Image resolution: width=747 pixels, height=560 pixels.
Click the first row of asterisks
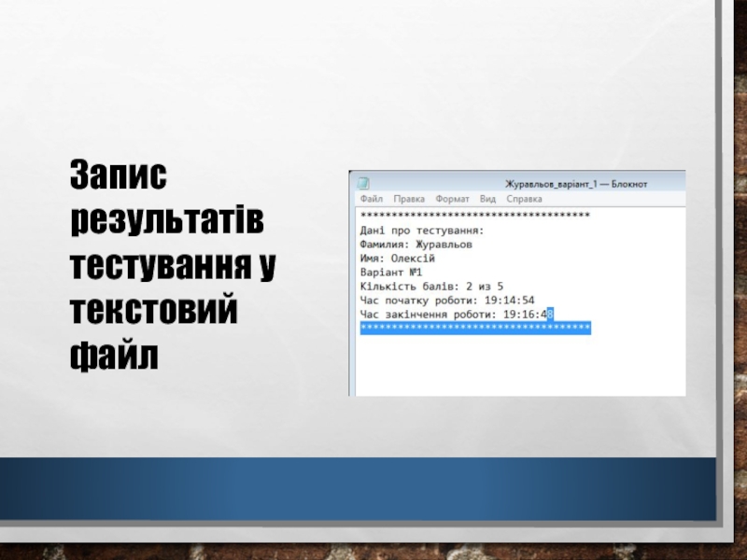click(474, 216)
